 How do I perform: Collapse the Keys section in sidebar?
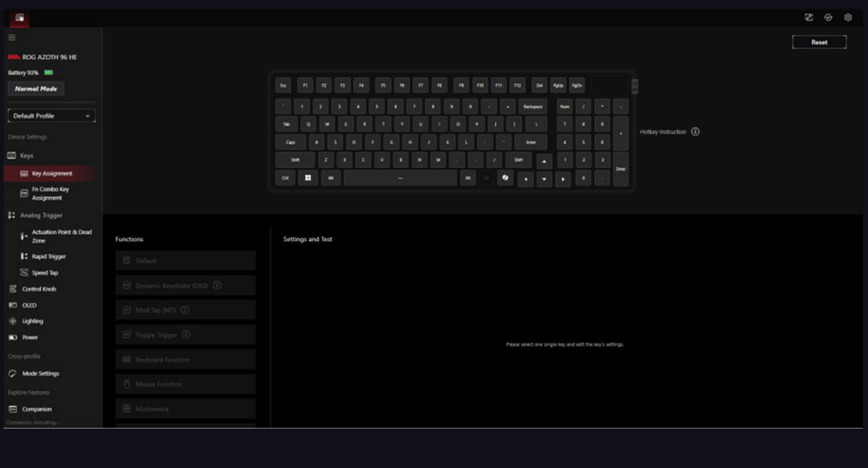pyautogui.click(x=26, y=156)
